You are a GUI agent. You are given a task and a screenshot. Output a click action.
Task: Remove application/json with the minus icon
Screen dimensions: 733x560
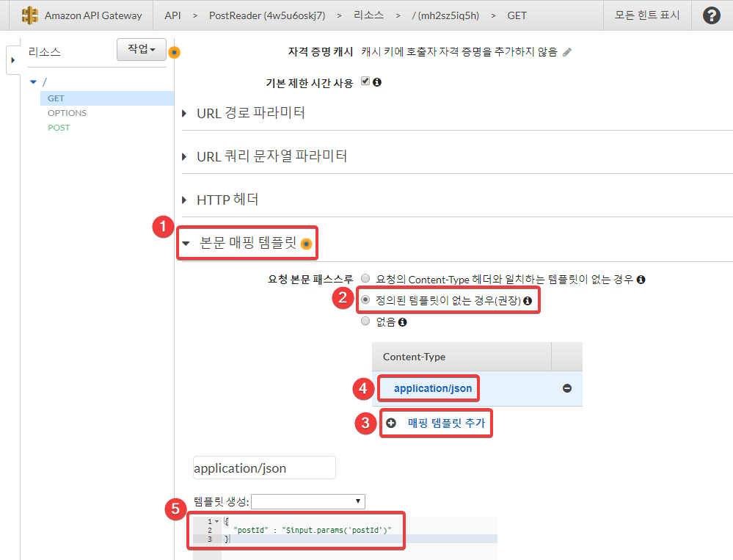pyautogui.click(x=567, y=388)
